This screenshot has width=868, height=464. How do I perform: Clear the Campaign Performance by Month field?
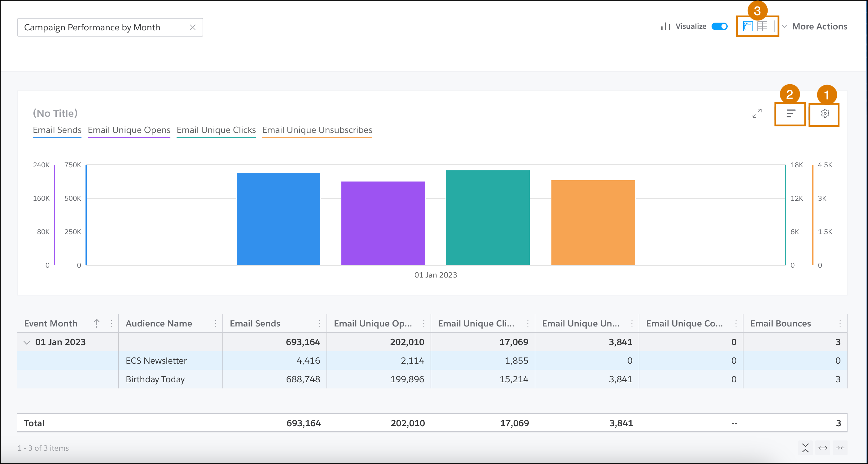point(192,27)
